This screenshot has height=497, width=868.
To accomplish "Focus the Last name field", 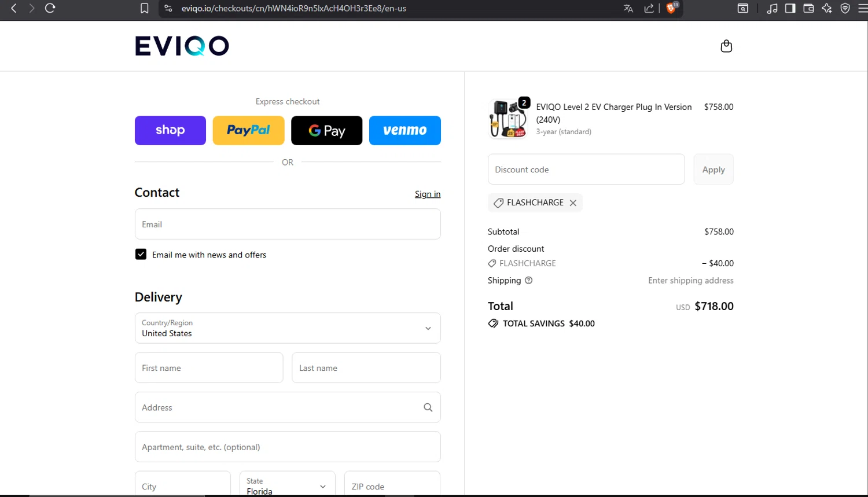I will coord(366,368).
